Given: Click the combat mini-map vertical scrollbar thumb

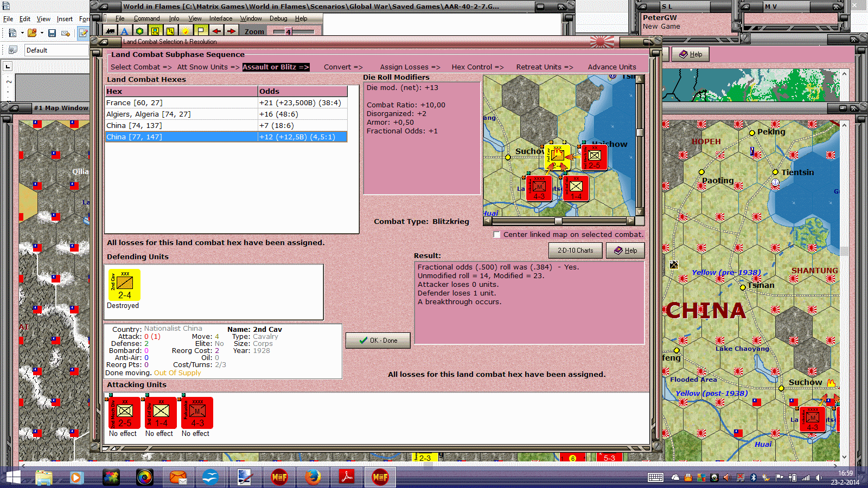Looking at the screenshot, I should [x=640, y=133].
